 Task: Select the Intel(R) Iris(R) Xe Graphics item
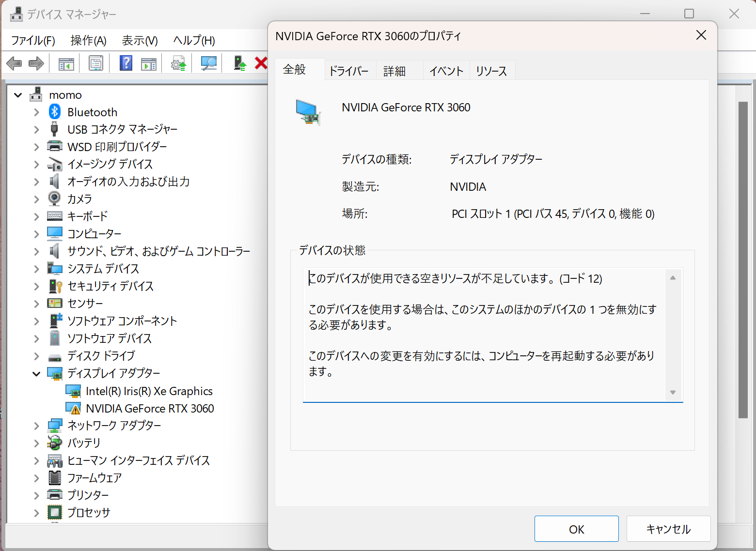click(x=149, y=391)
